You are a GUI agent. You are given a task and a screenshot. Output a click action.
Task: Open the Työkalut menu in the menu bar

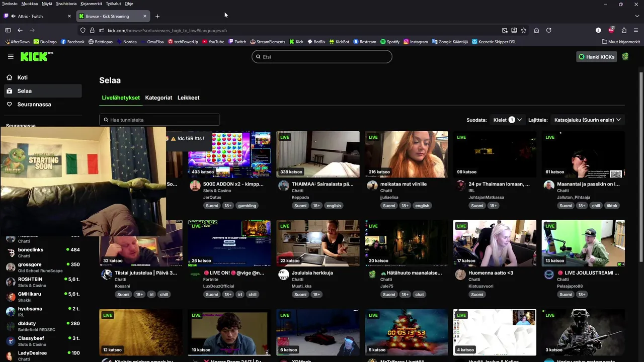point(113,4)
